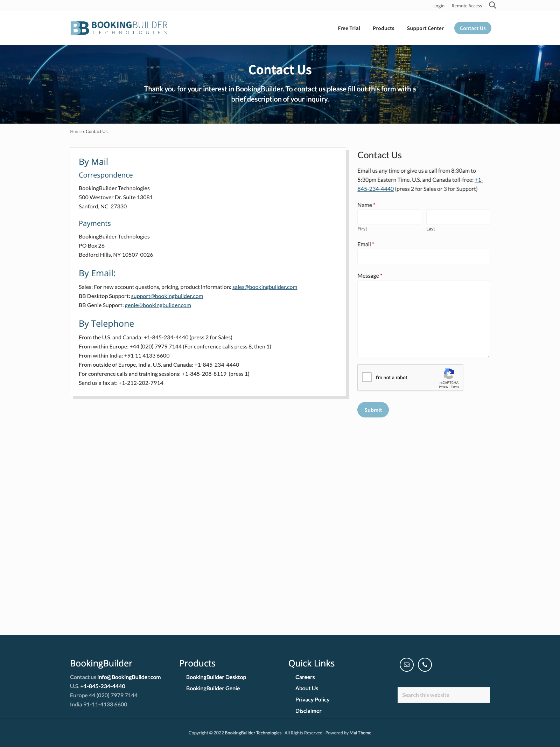
Task: Click the "Send us a fax at" line
Action: click(x=121, y=383)
